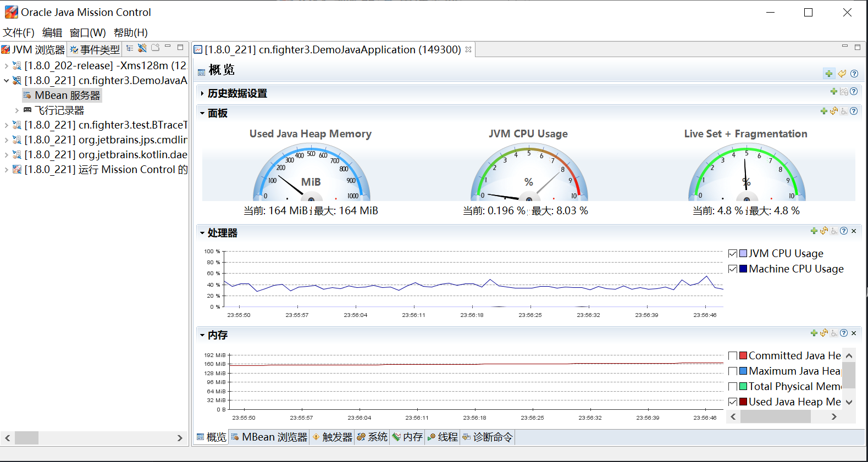Expand the cn.fighter3.test.BTrace JVM node

pos(6,125)
